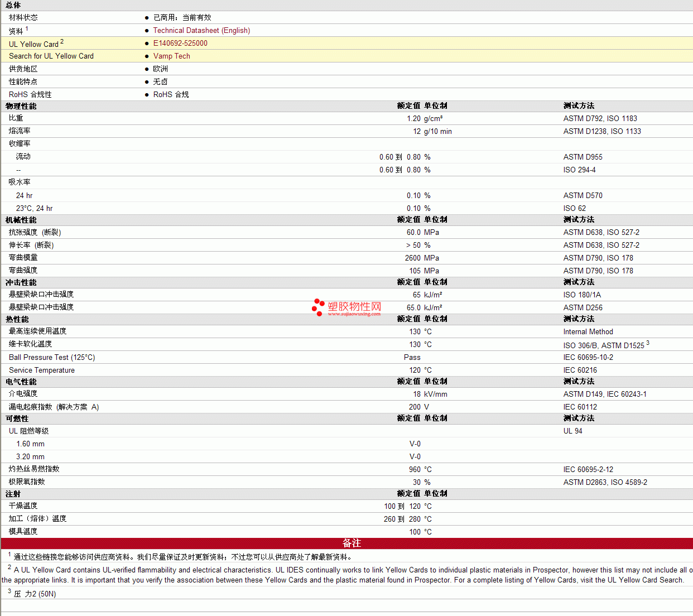
Task: Select the test method 'ASTM D1238, ISO 1133'
Action: coord(602,132)
